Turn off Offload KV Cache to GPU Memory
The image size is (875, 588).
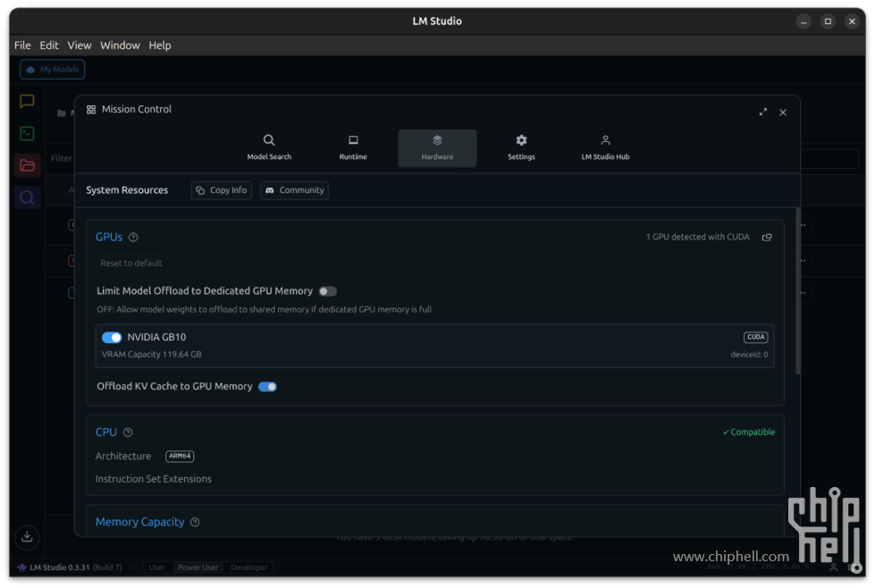[x=267, y=387]
